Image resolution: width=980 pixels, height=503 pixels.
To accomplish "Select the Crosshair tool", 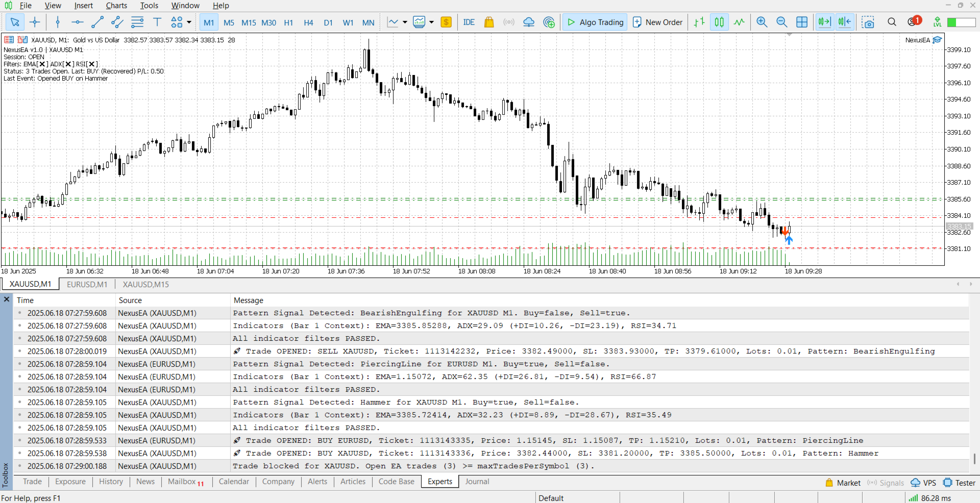I will (x=35, y=22).
